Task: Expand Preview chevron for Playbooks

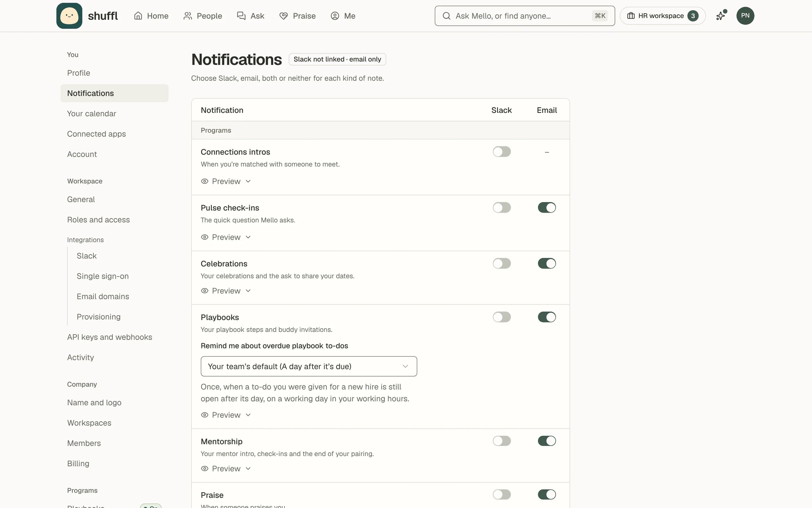Action: 248,415
